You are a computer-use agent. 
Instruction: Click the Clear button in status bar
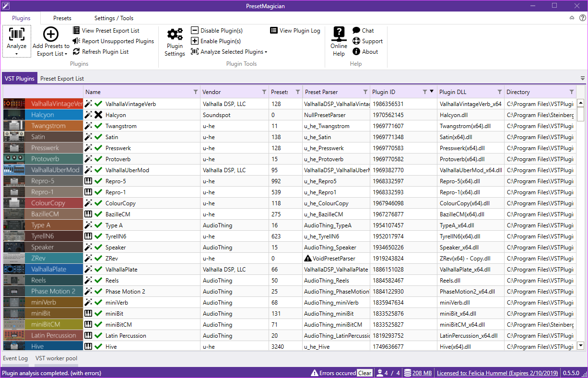click(x=365, y=373)
